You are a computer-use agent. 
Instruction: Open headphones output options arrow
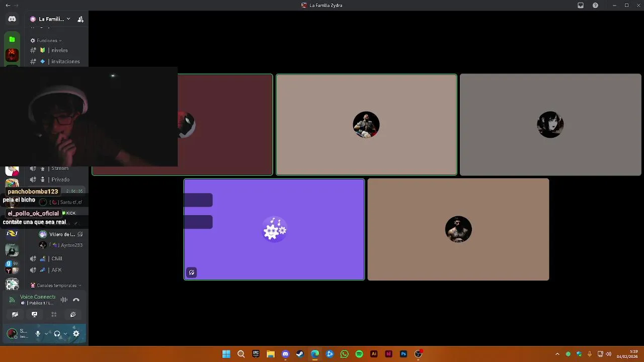click(x=65, y=333)
